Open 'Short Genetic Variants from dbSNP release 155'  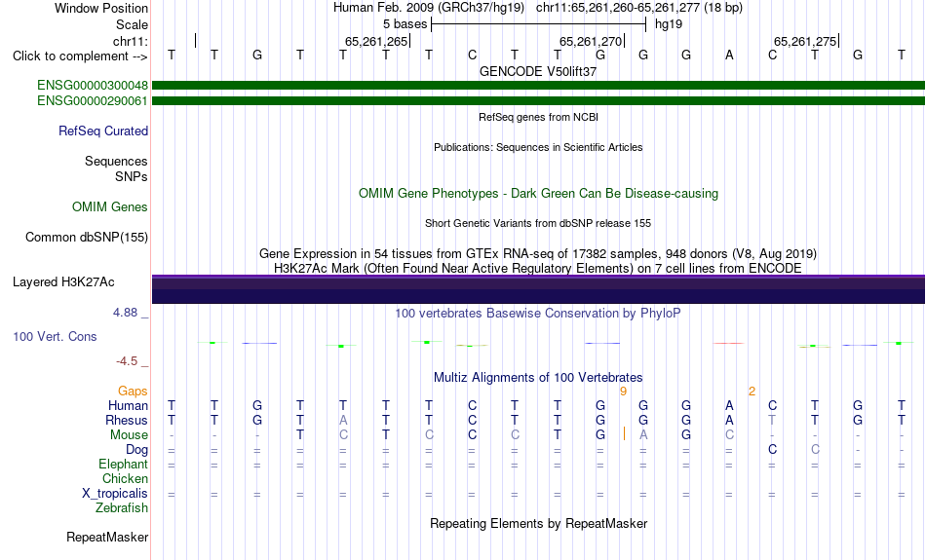click(x=538, y=223)
